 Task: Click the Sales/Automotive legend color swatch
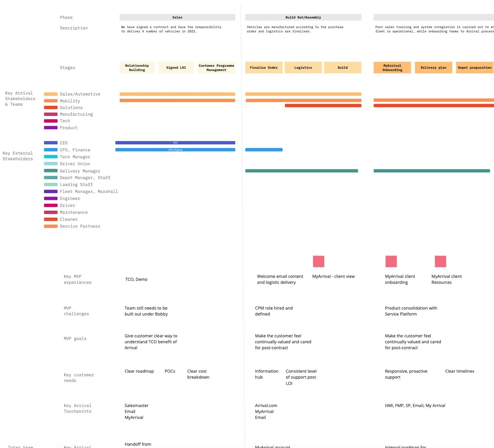coord(51,94)
